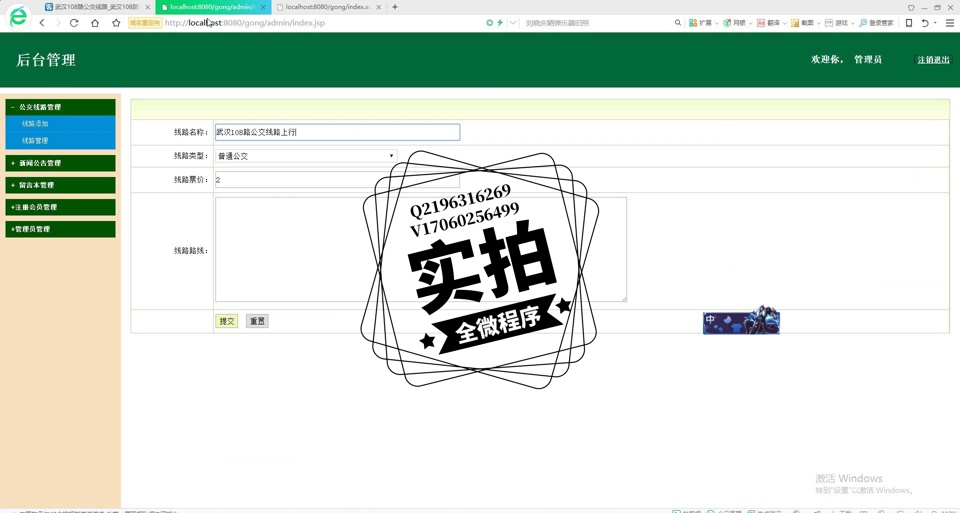Click the search magnifier icon
The height and width of the screenshot is (513, 960).
(677, 22)
